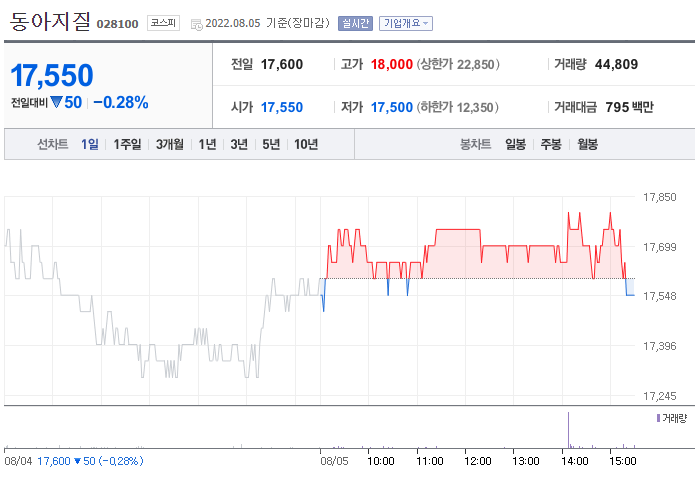Open the 주봉 weekly candle chart
The image size is (695, 483).
coord(551,144)
